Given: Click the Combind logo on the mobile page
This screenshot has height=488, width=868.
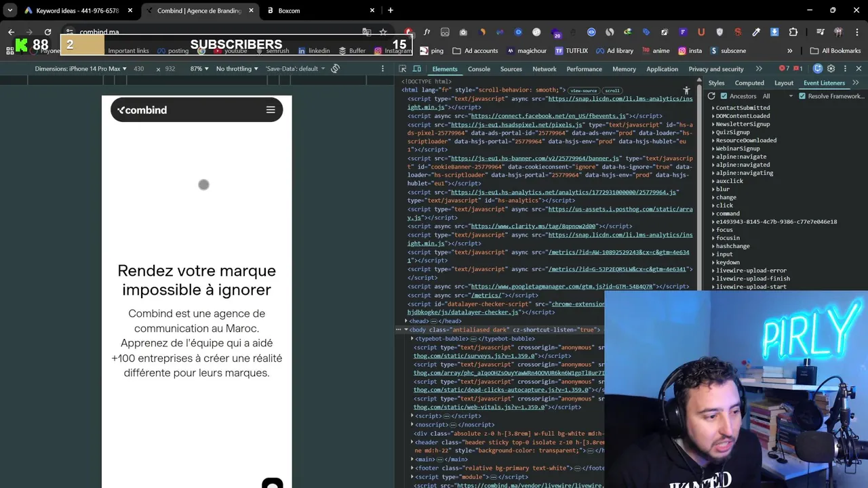Looking at the screenshot, I should [x=142, y=110].
